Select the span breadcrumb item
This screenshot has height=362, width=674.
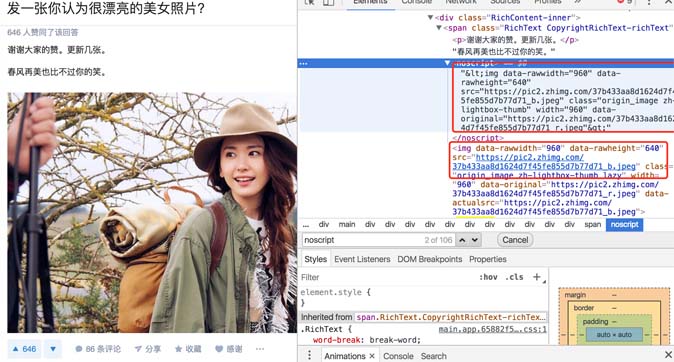(x=592, y=224)
